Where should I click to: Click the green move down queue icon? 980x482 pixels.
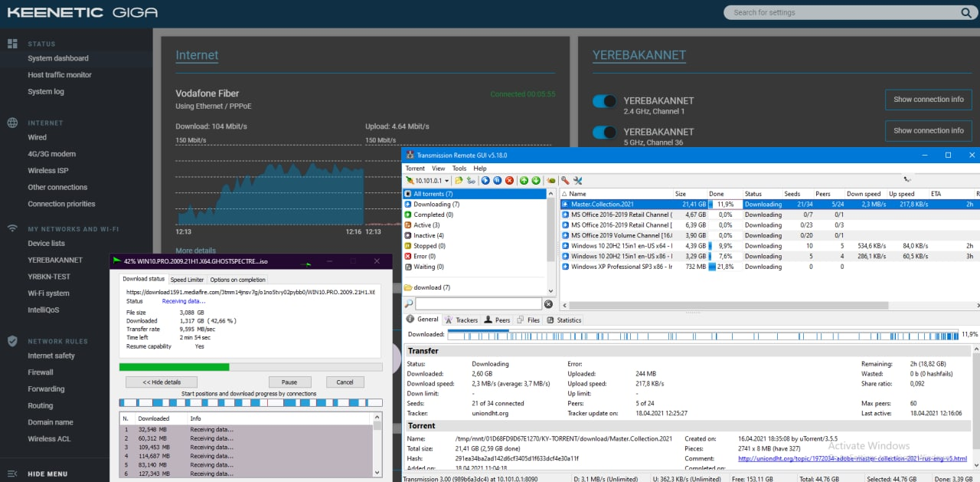[x=536, y=180]
